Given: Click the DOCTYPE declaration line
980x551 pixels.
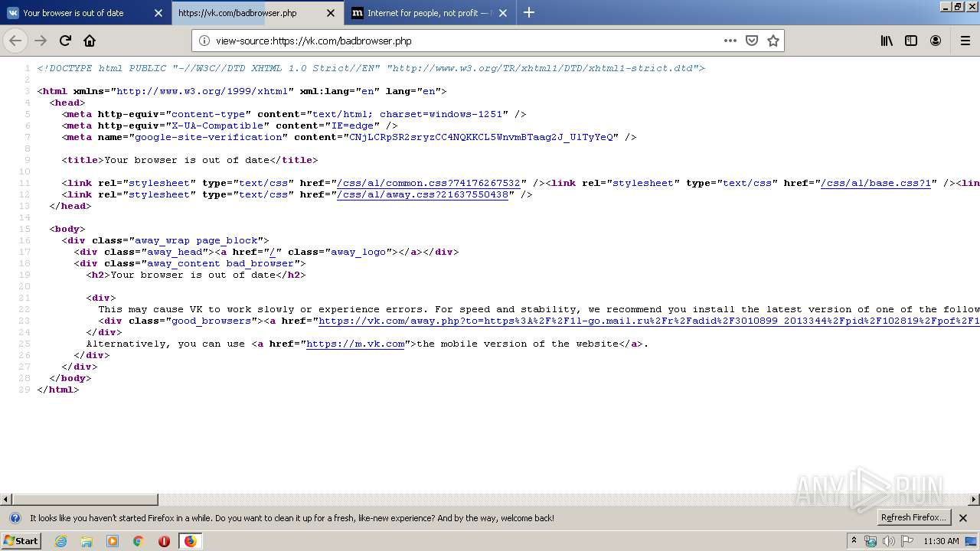Looking at the screenshot, I should 371,68.
